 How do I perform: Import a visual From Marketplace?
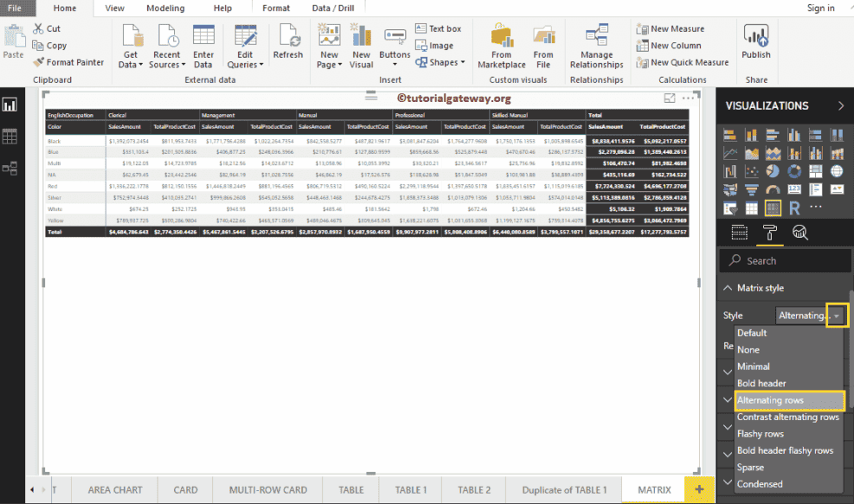click(501, 45)
